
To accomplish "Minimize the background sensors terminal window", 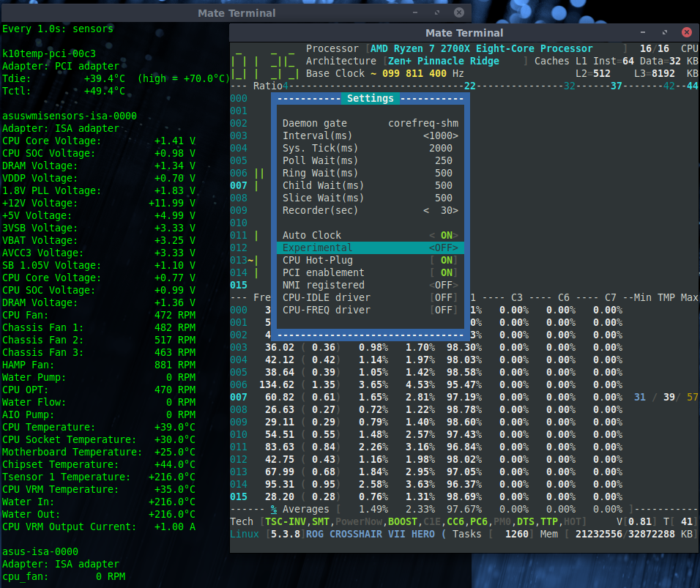I will pyautogui.click(x=415, y=12).
